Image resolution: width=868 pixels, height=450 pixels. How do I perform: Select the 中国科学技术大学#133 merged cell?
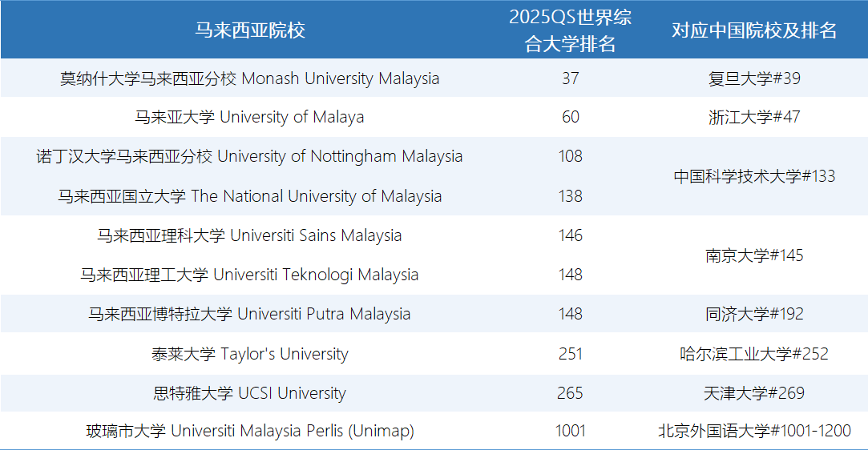[753, 176]
